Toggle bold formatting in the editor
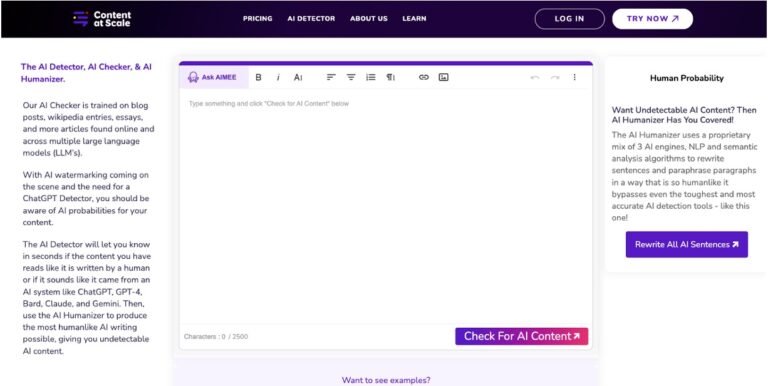Screen dimensions: 768x386 pyautogui.click(x=259, y=77)
